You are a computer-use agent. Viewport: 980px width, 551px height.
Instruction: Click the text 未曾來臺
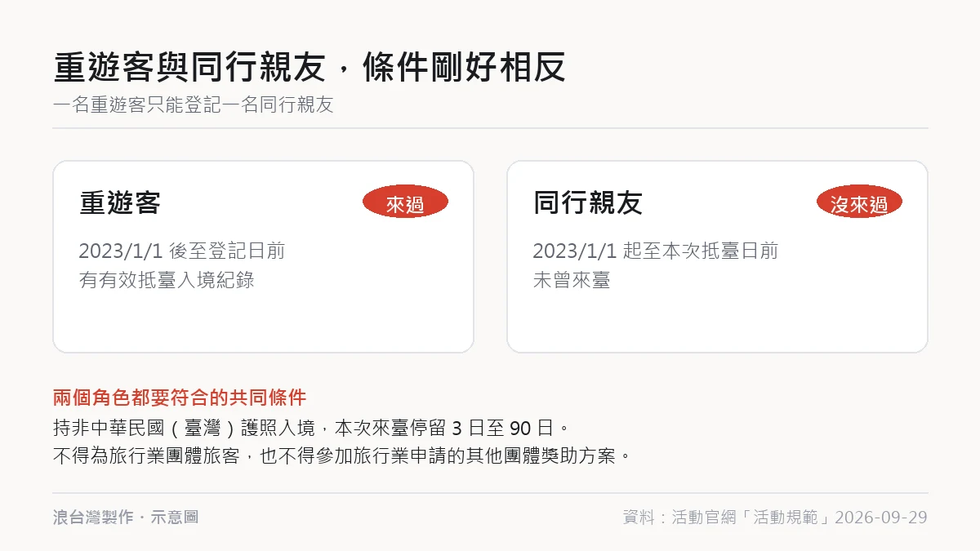(572, 280)
